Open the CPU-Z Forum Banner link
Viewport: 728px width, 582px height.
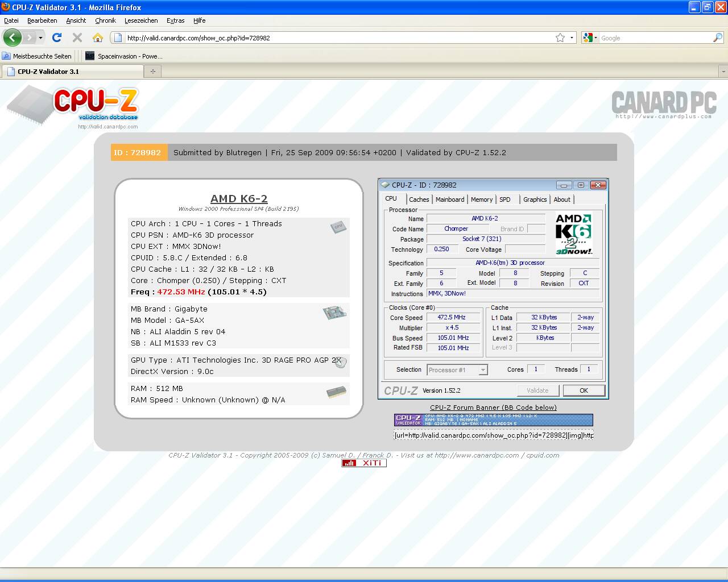[x=493, y=407]
